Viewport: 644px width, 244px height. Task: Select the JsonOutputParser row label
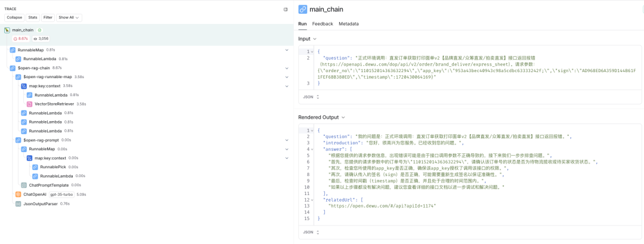pyautogui.click(x=41, y=203)
